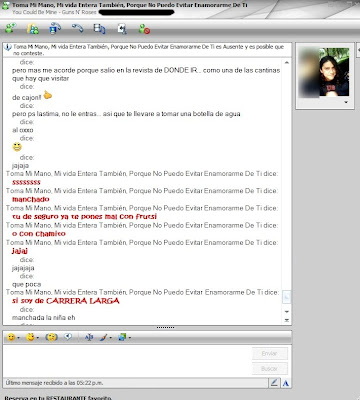Click the chat scrollbar thumb
The image size is (360, 400).
point(287,297)
